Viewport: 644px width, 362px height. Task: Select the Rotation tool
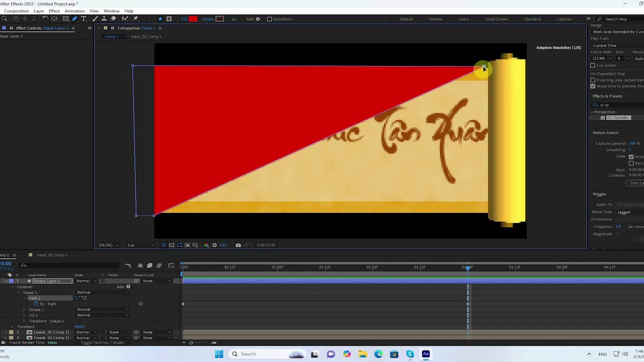tap(45, 19)
